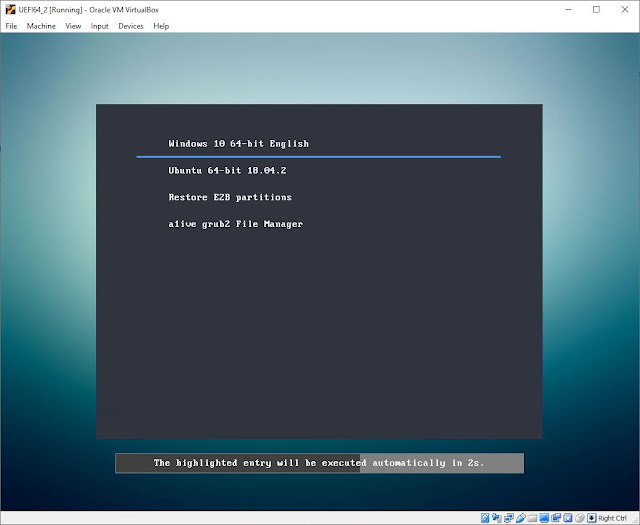This screenshot has width=640, height=525.
Task: Open the Devices menu
Action: point(131,26)
